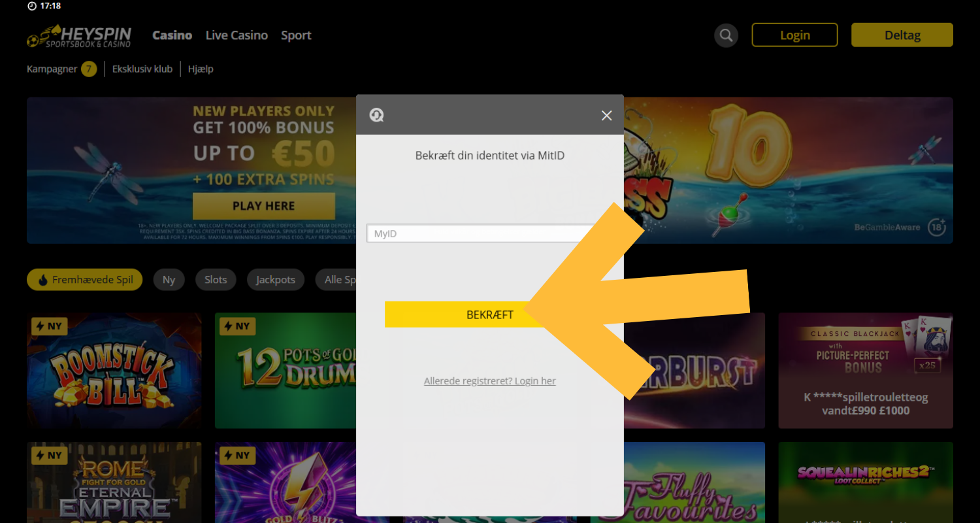
Task: Open the Squealin Riches 2 game
Action: tap(866, 482)
